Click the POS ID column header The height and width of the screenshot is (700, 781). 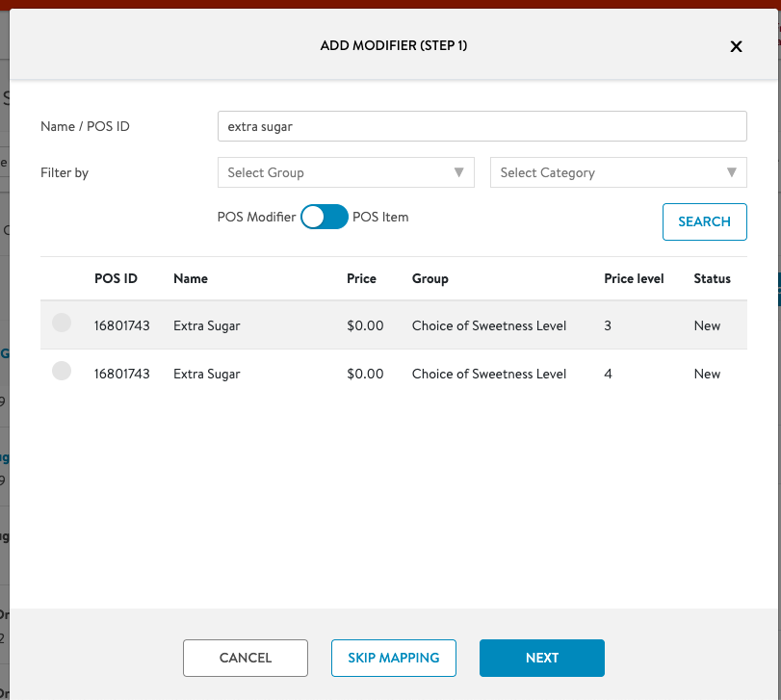click(x=116, y=279)
